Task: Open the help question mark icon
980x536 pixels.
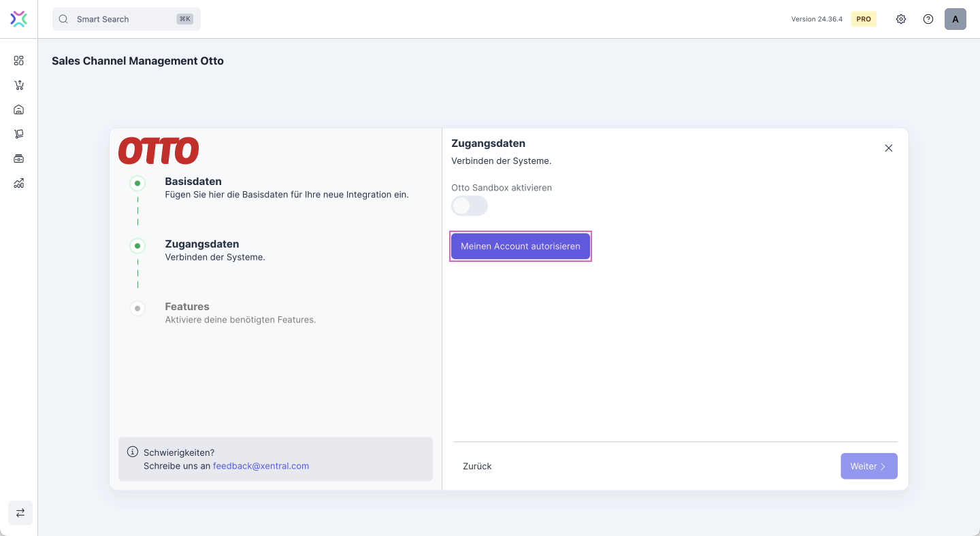Action: [x=928, y=19]
